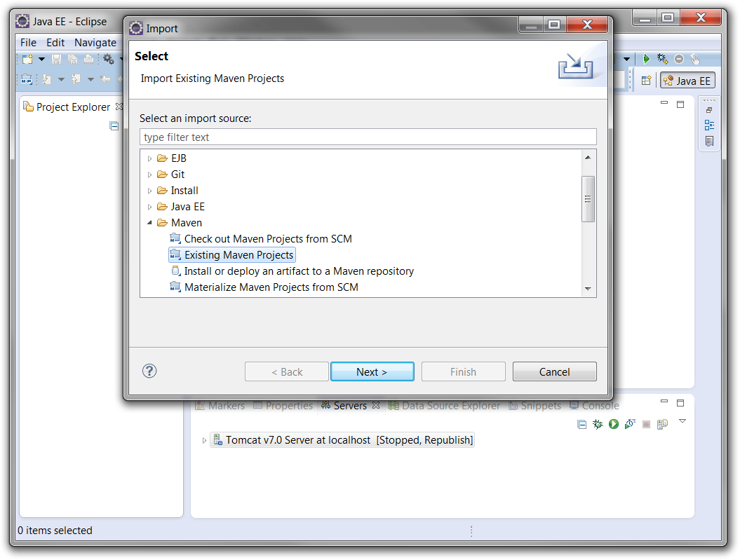Open the Navigate menu in Eclipse

point(95,43)
